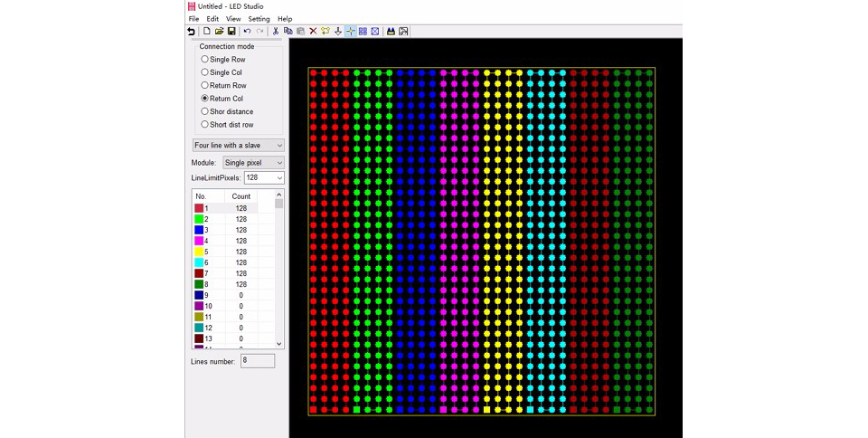
Task: Open the File menu
Action: [x=193, y=19]
